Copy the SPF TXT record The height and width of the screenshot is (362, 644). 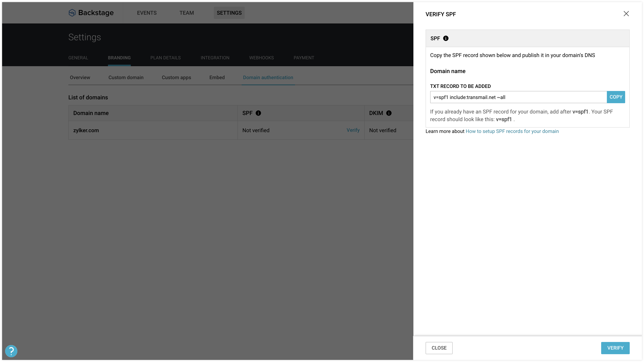(x=616, y=97)
